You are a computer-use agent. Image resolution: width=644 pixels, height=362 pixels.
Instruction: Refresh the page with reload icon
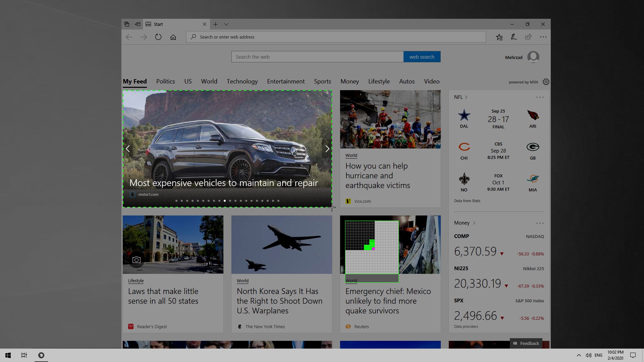158,37
